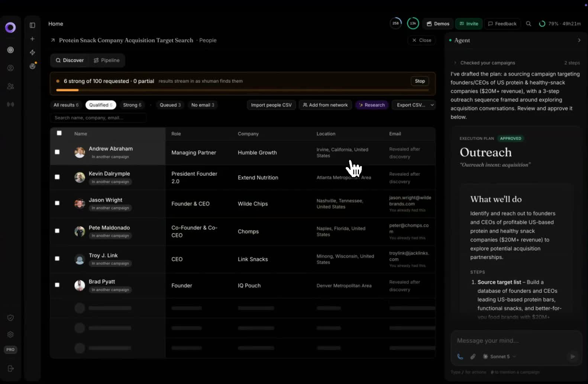
Task: Open the Feedback button
Action: (x=502, y=24)
